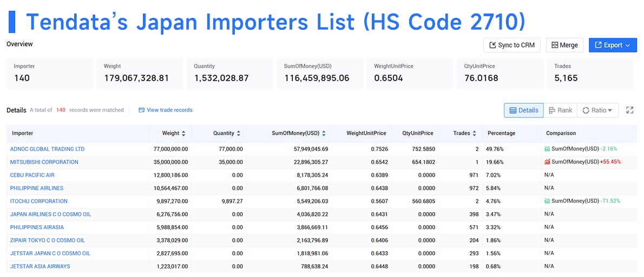
Task: Open the Ratio dropdown tab
Action: coord(597,110)
